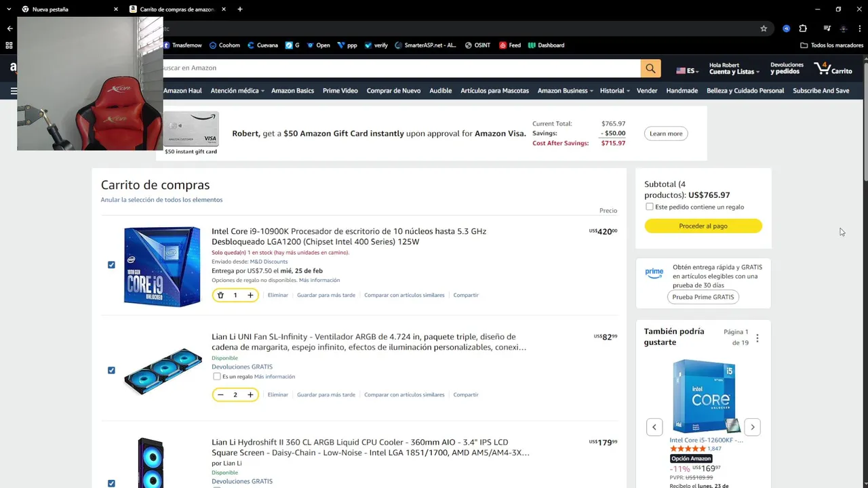868x488 pixels.
Task: Open the media control icon in Chrome toolbar
Action: point(827,28)
